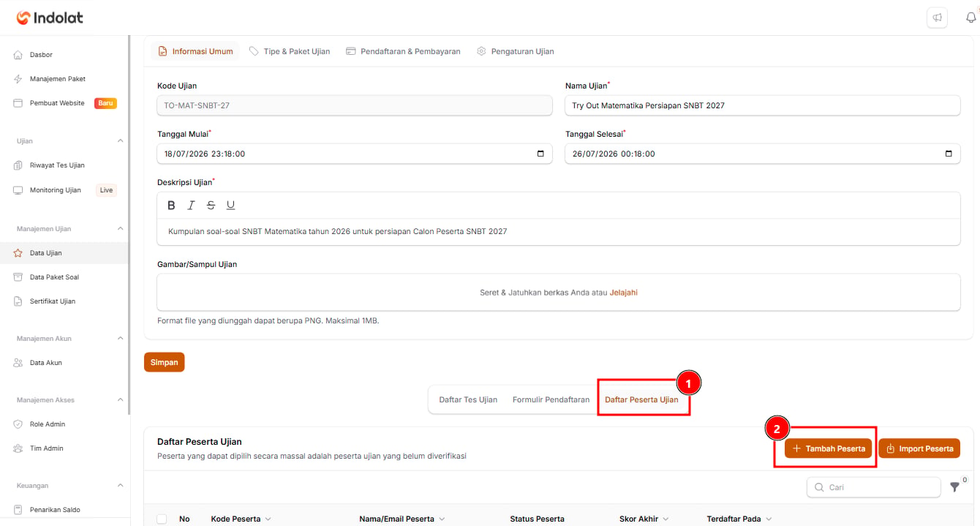Click the Data Ujian star icon
The height and width of the screenshot is (526, 980).
(x=18, y=253)
